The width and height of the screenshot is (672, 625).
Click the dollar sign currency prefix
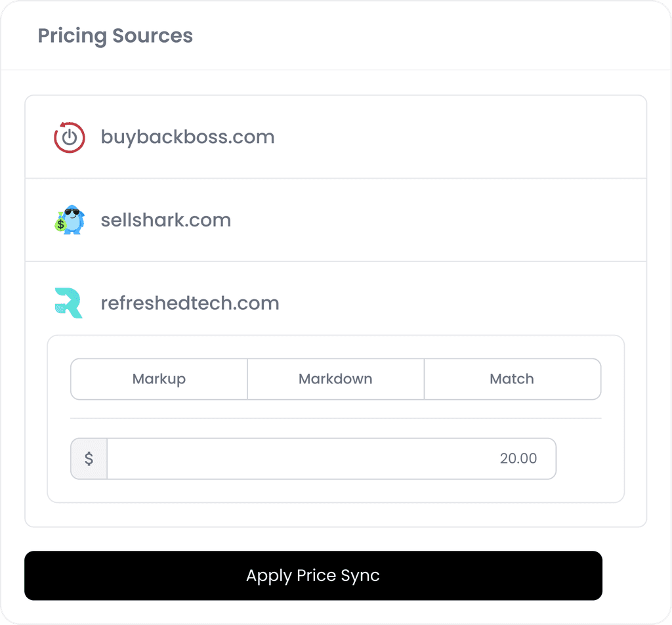point(89,459)
